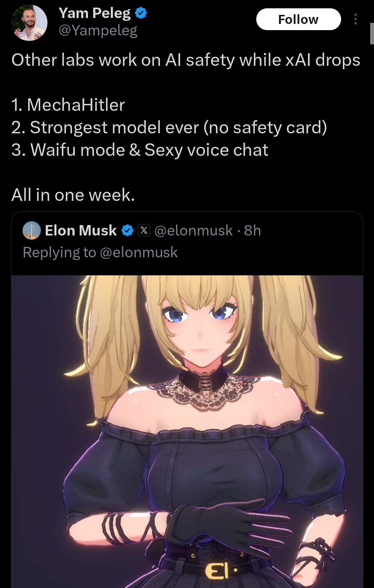The height and width of the screenshot is (588, 374).
Task: Click Yam Peleg's blue verified badge
Action: tap(141, 13)
